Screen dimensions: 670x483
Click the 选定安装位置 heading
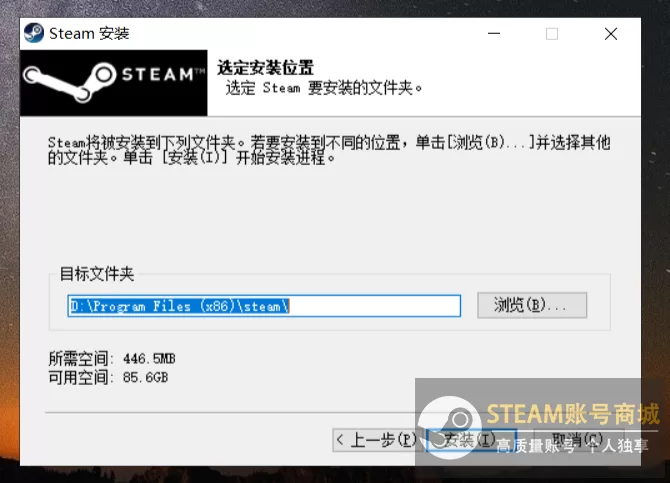click(265, 68)
